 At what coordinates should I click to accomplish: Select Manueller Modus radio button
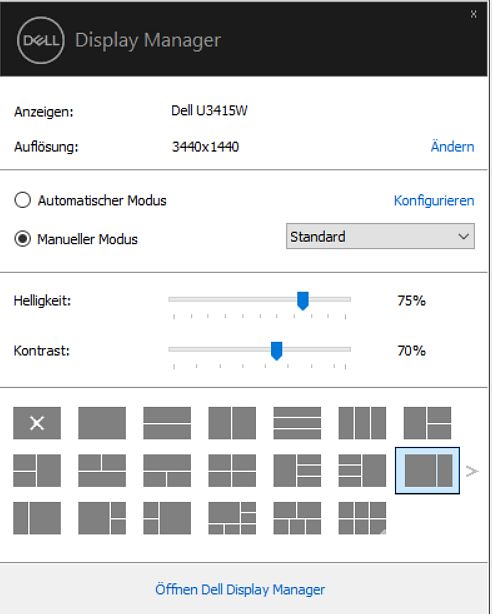pos(22,238)
